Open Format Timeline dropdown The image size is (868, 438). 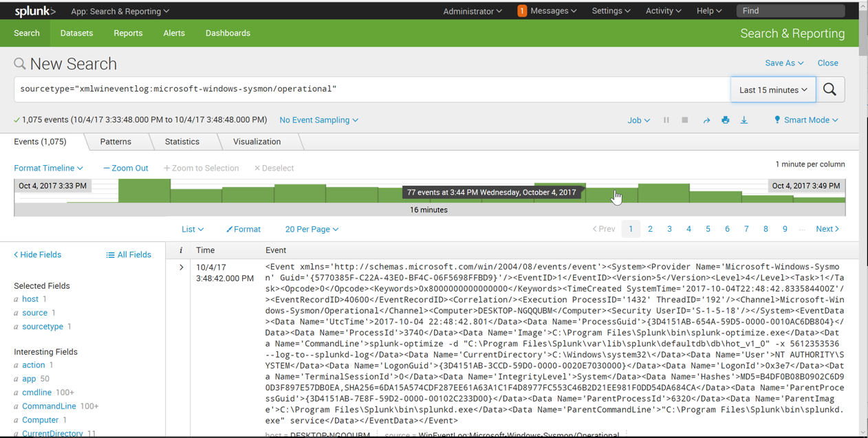(x=48, y=168)
